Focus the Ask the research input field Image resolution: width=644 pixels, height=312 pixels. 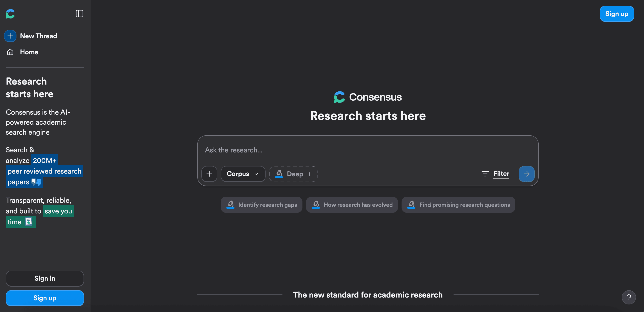point(368,150)
